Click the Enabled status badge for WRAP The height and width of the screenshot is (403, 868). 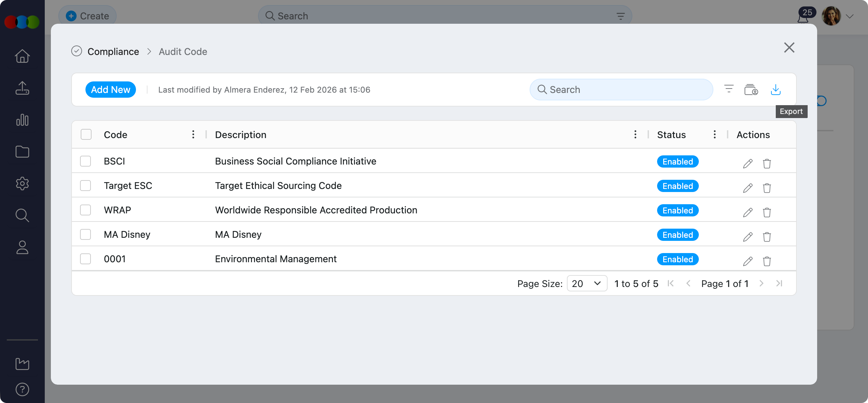pyautogui.click(x=677, y=210)
